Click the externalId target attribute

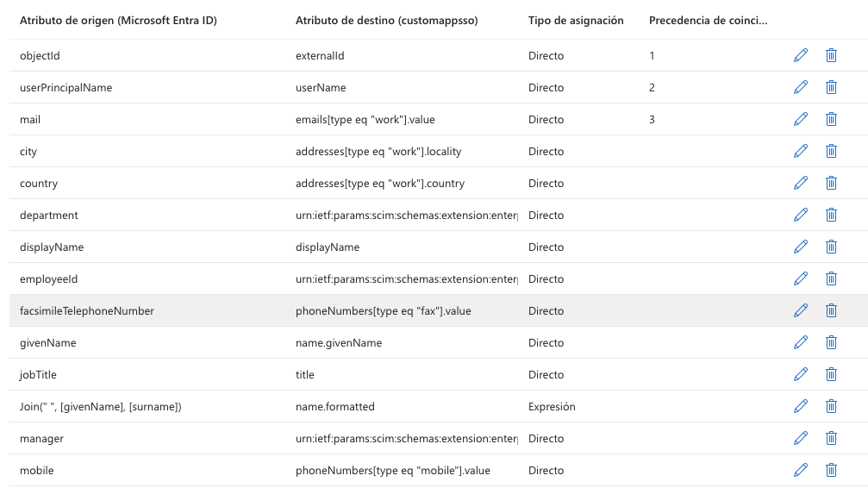pos(320,56)
